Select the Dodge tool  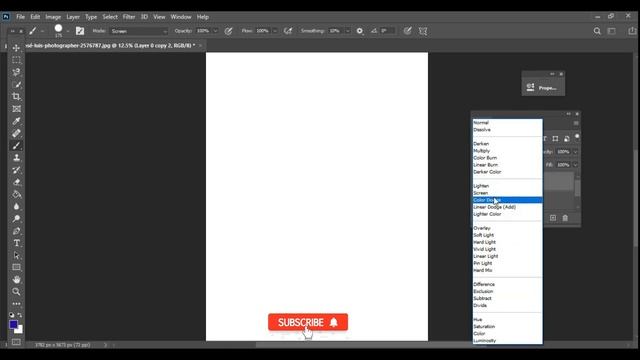click(16, 219)
